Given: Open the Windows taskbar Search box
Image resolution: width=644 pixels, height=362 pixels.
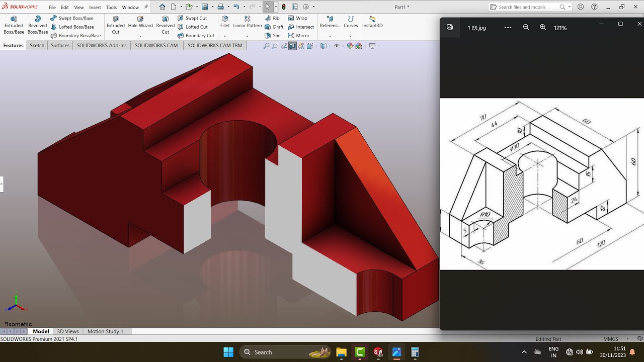Looking at the screenshot, I should [x=285, y=352].
